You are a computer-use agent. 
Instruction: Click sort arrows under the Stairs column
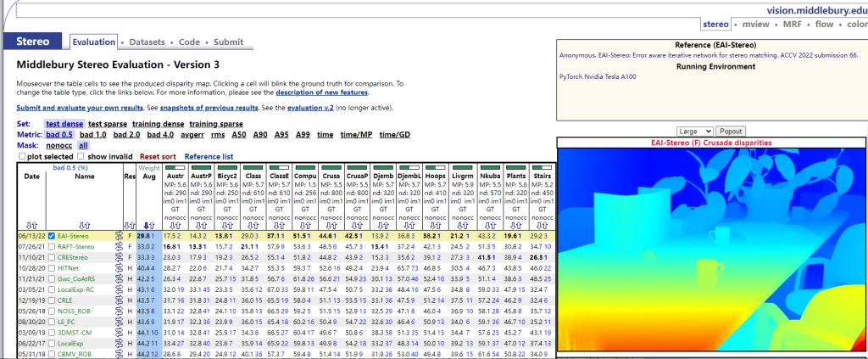pyautogui.click(x=540, y=225)
